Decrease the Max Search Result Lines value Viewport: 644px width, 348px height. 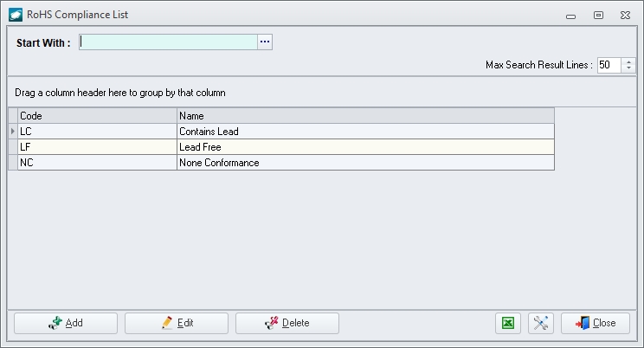click(x=628, y=68)
